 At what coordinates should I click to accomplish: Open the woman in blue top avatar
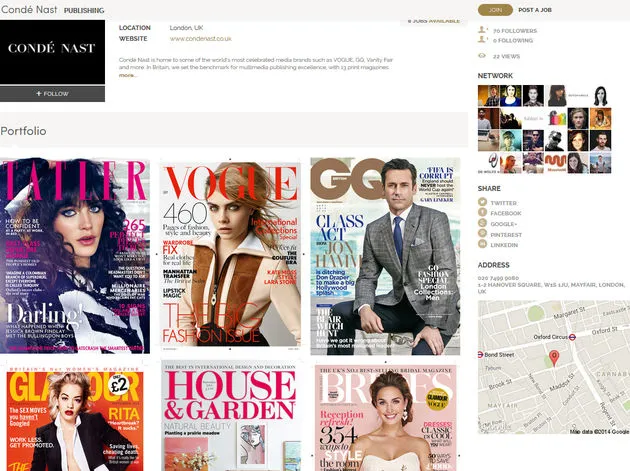510,96
